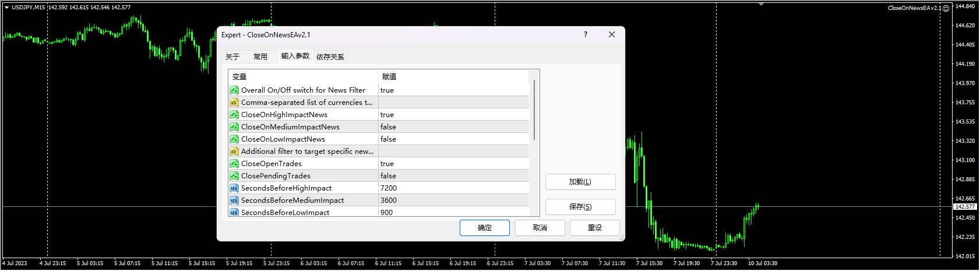
Task: Click the 'ab' icon beside Comma-separated list row
Action: pyautogui.click(x=234, y=103)
